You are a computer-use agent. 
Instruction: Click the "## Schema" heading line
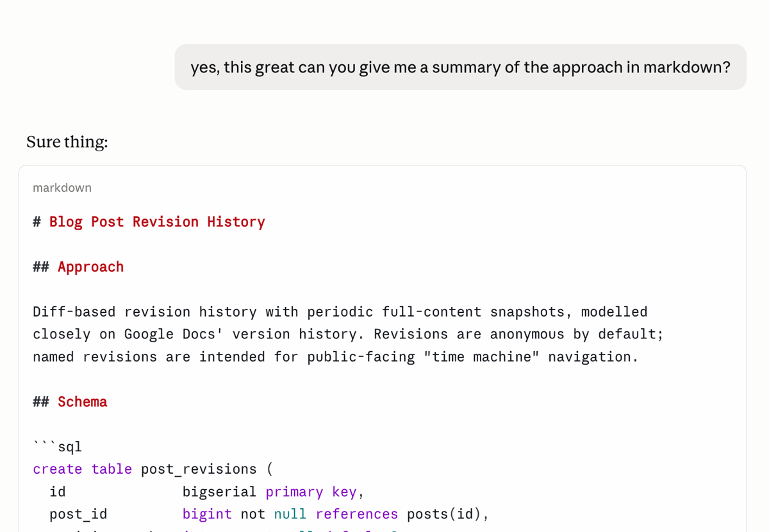70,402
